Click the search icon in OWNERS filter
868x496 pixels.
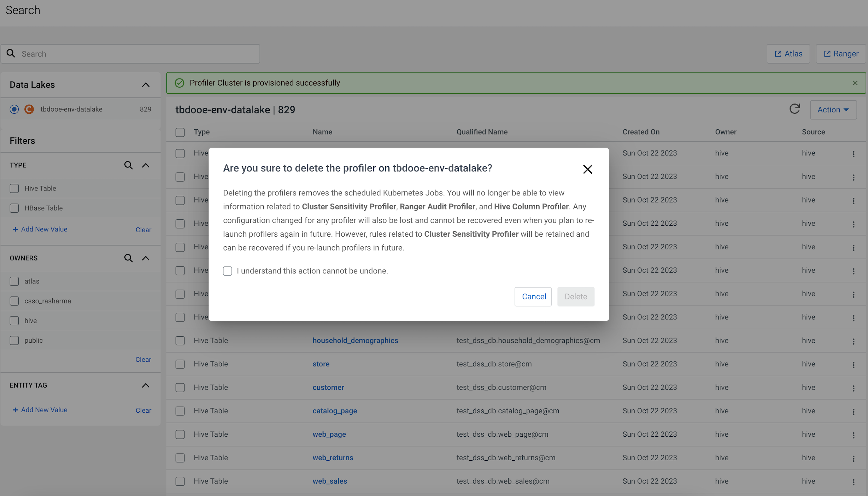point(128,258)
